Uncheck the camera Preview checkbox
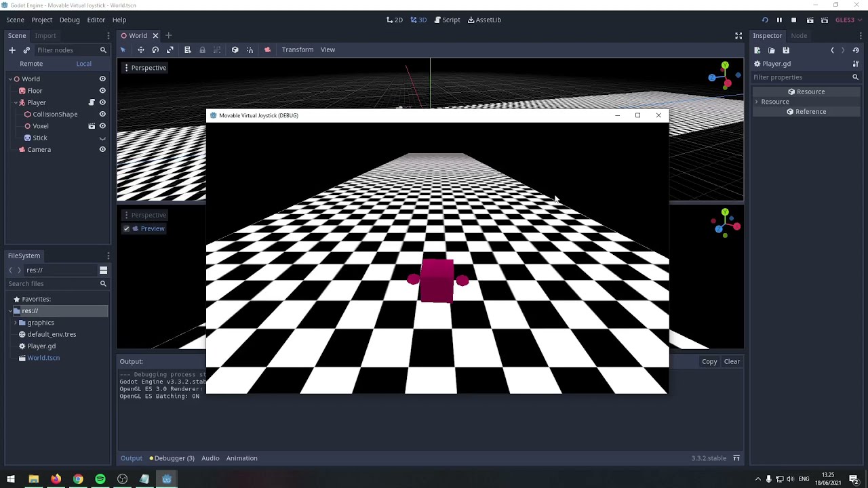The height and width of the screenshot is (488, 868). coord(126,229)
